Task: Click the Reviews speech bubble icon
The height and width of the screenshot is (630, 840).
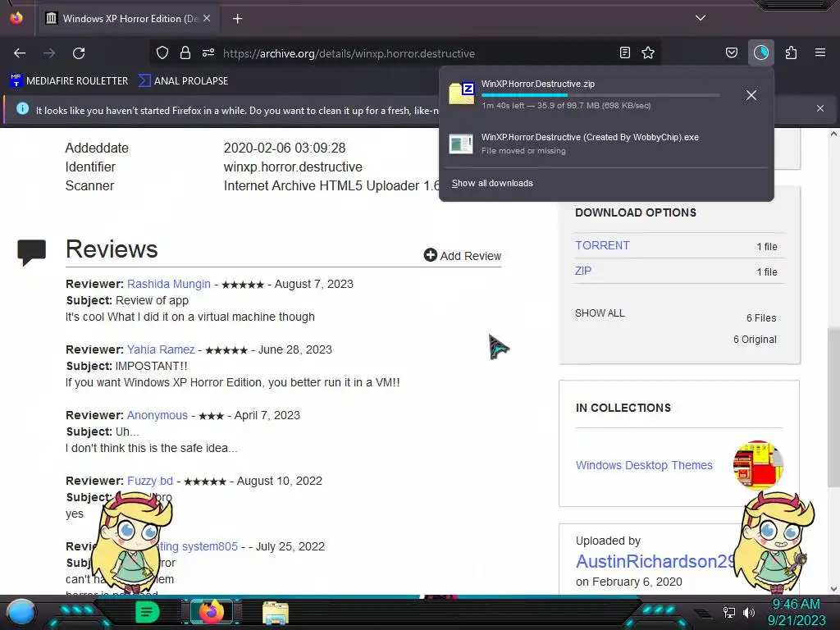Action: click(x=32, y=252)
